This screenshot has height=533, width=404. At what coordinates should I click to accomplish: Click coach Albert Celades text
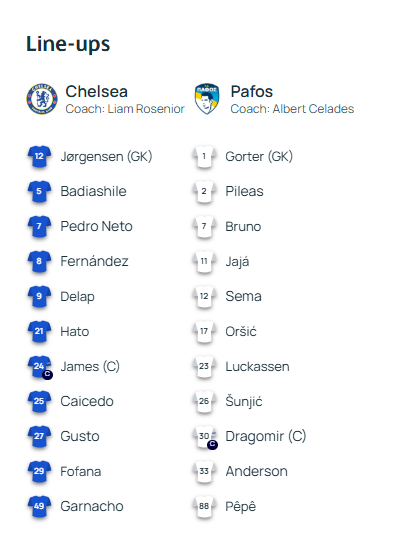click(x=292, y=109)
